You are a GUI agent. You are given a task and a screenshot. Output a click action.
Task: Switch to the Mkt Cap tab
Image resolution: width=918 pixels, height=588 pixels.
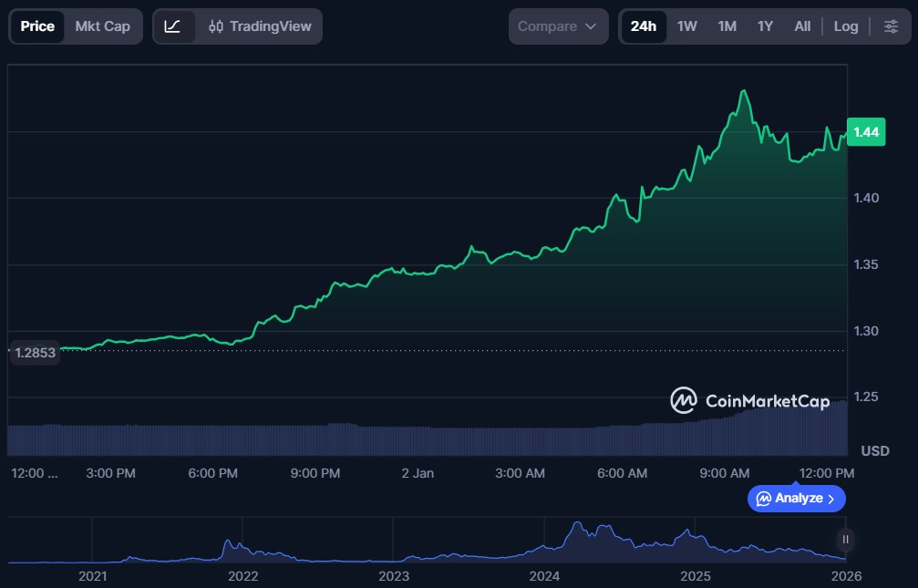(102, 26)
